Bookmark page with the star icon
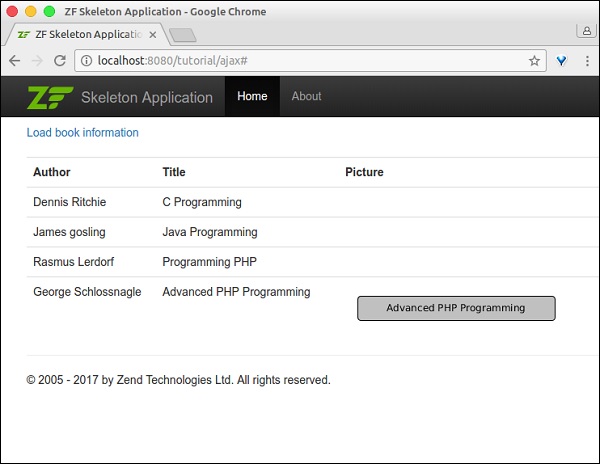The width and height of the screenshot is (600, 464). click(x=534, y=61)
